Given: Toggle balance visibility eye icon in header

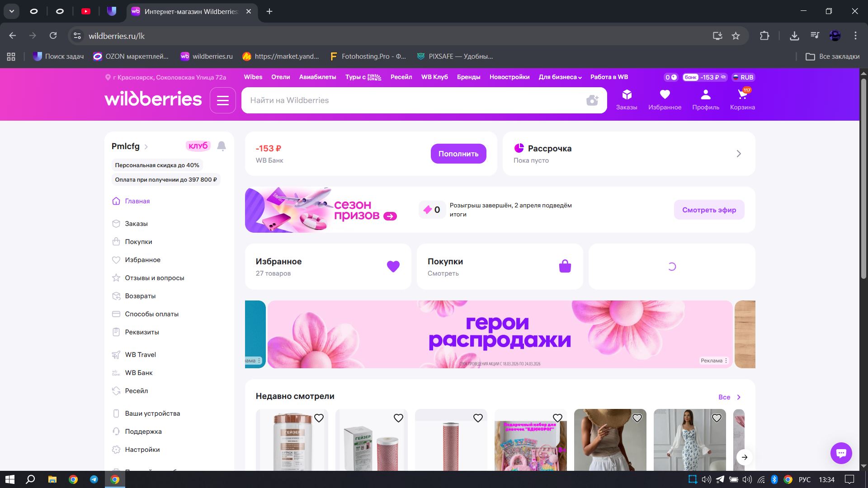Looking at the screenshot, I should tap(723, 77).
